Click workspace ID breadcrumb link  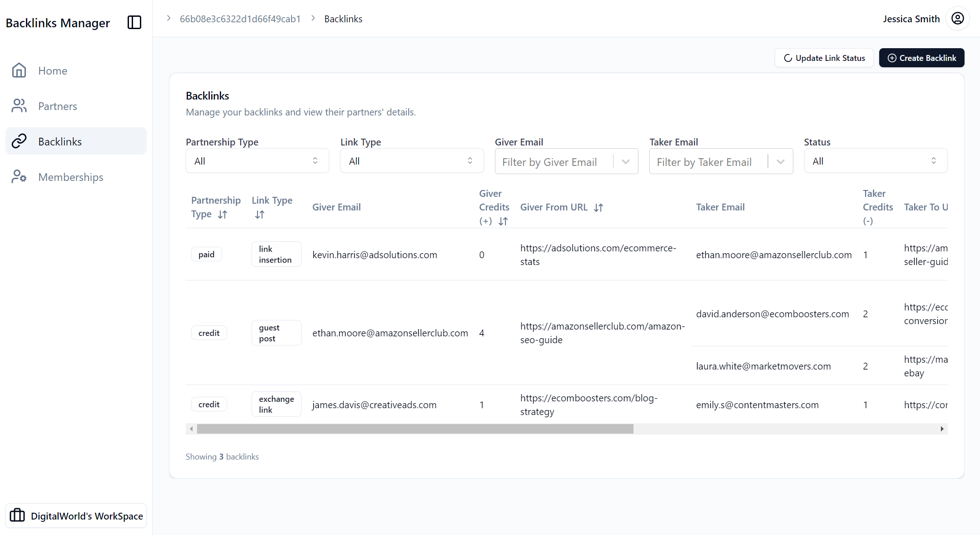pyautogui.click(x=240, y=19)
